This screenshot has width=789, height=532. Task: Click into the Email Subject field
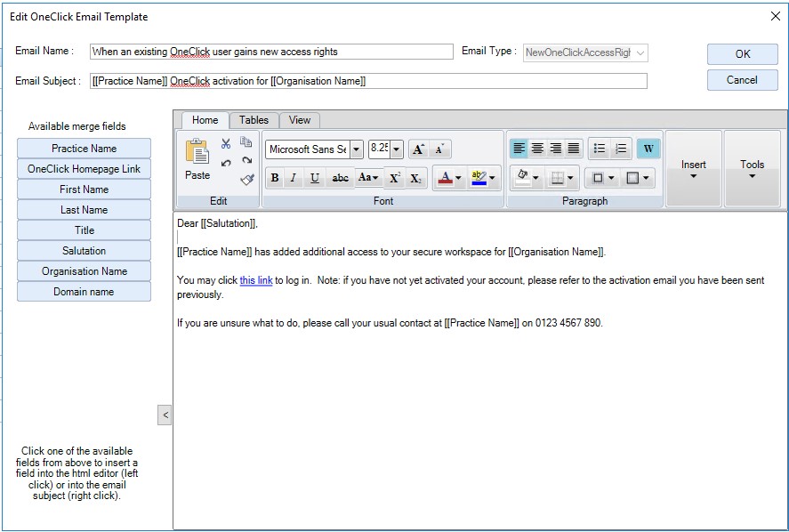point(368,81)
